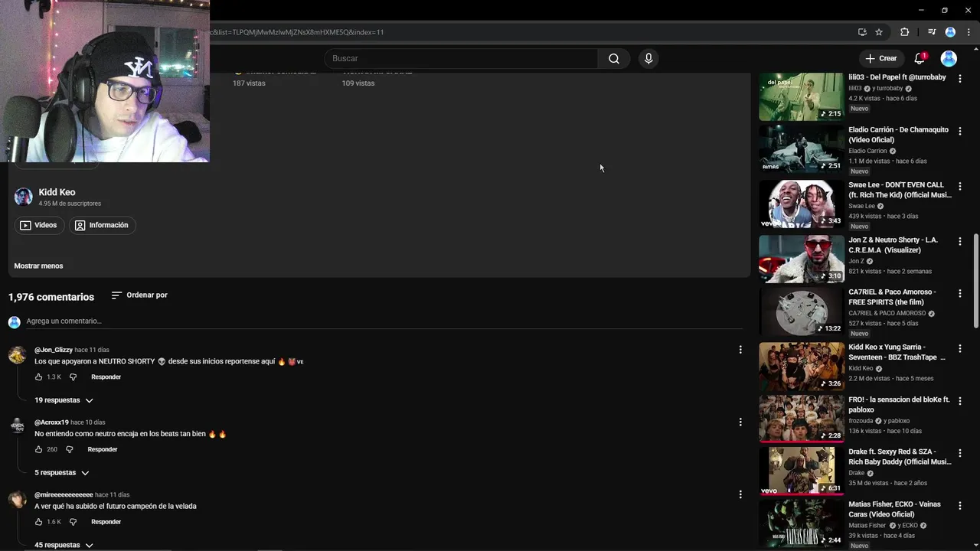Open more options for Swae Lee video
980x551 pixels.
tap(960, 186)
